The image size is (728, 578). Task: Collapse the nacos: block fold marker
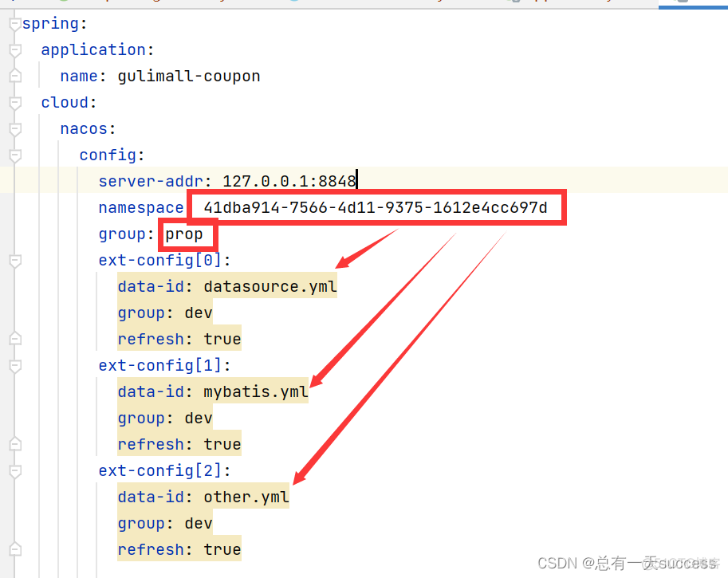pyautogui.click(x=15, y=128)
